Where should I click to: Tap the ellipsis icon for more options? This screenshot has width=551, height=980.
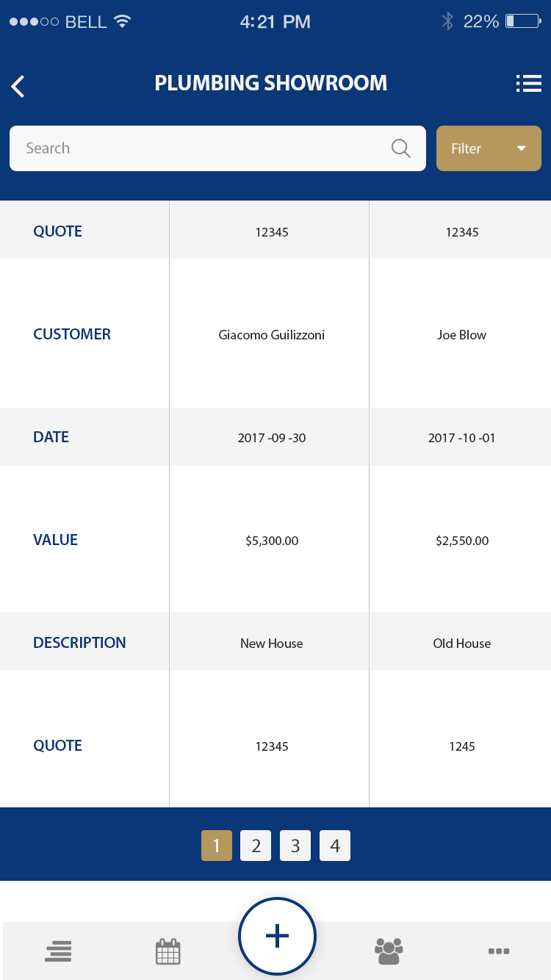[x=498, y=951]
